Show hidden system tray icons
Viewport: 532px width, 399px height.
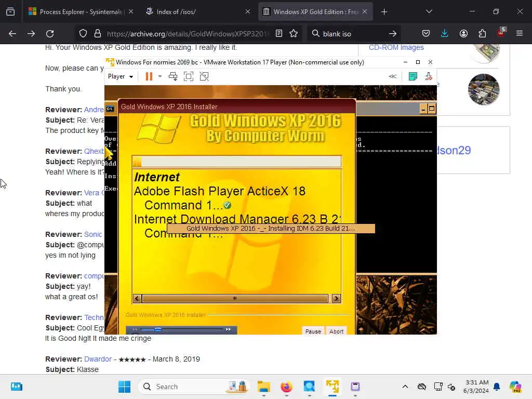405,387
